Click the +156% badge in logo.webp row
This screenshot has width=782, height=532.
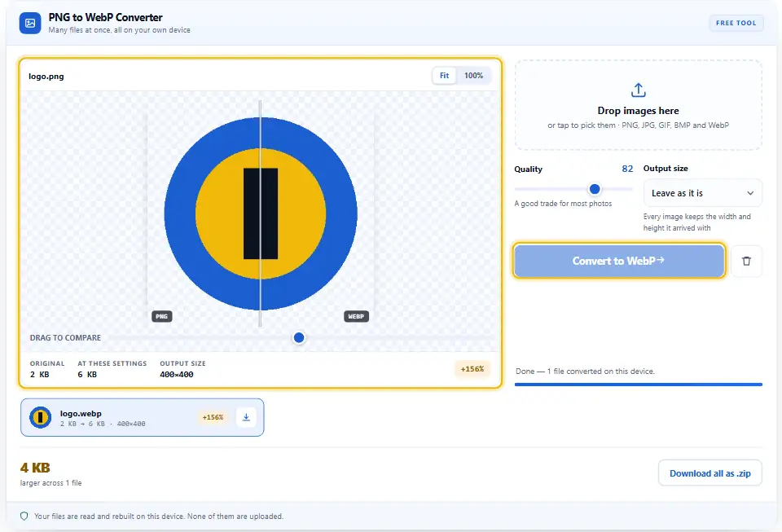point(213,417)
